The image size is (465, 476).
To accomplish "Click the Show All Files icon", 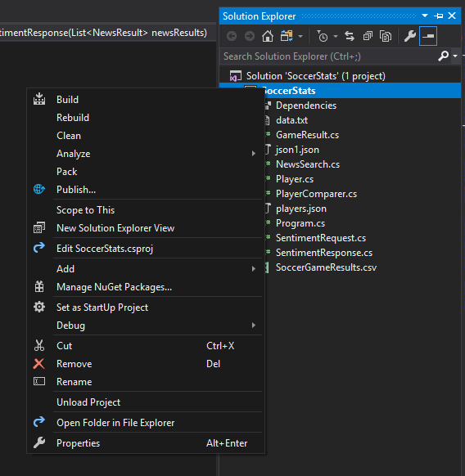I will 386,37.
